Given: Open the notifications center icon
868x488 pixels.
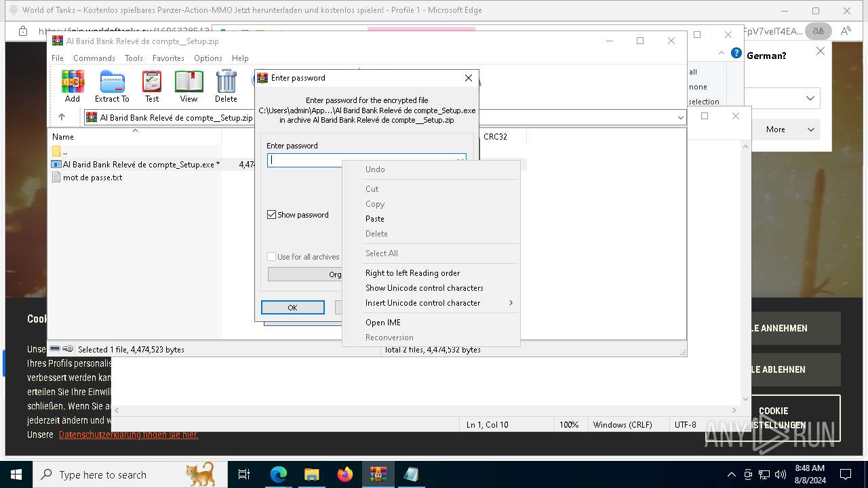Looking at the screenshot, I should 845,474.
